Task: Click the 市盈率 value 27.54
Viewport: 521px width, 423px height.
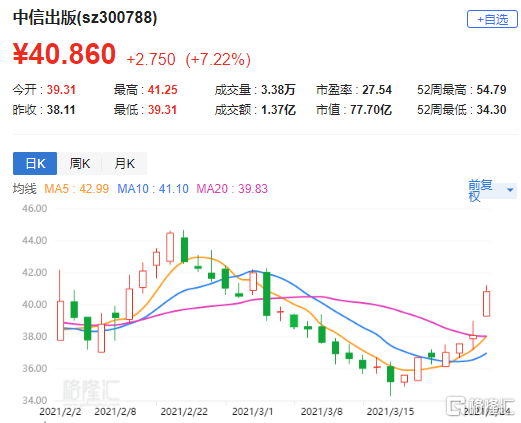Action: 377,90
